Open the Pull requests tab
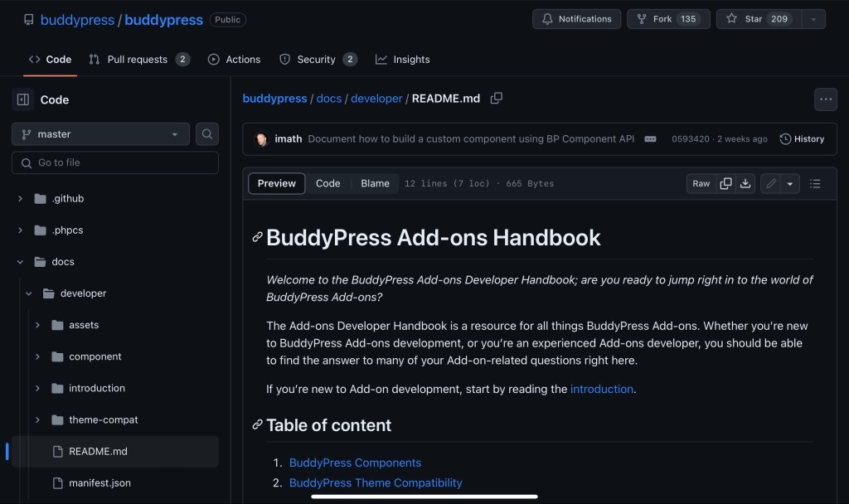 tap(138, 60)
